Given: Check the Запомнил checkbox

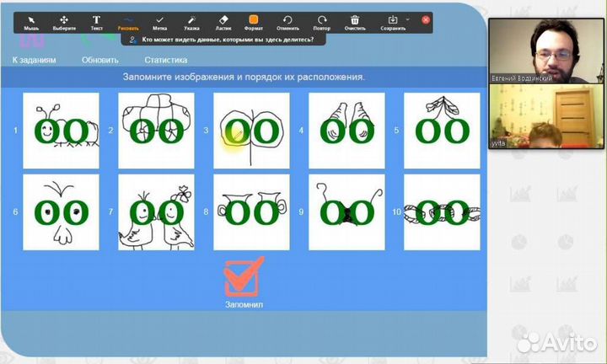Looking at the screenshot, I should 244,278.
